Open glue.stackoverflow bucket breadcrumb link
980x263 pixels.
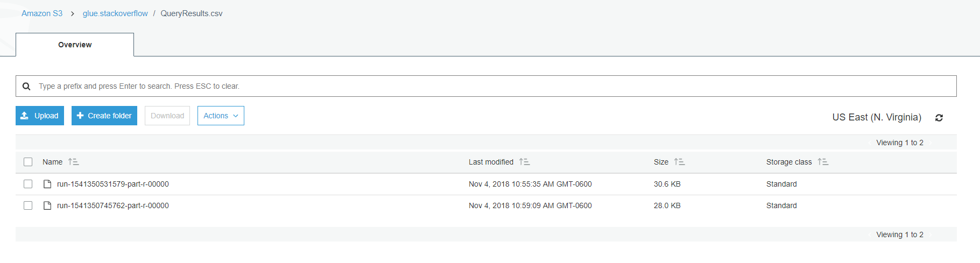tap(115, 13)
